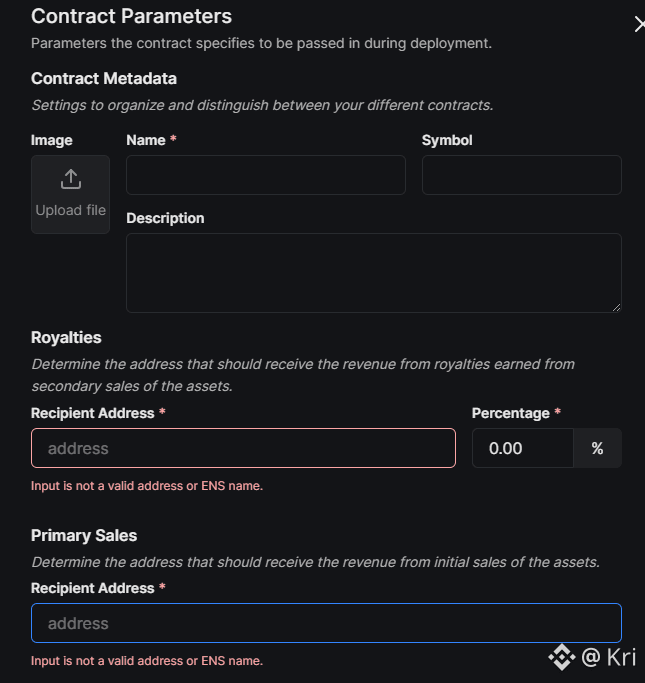Click the 'Upload file' text
This screenshot has width=645, height=683.
[70, 210]
